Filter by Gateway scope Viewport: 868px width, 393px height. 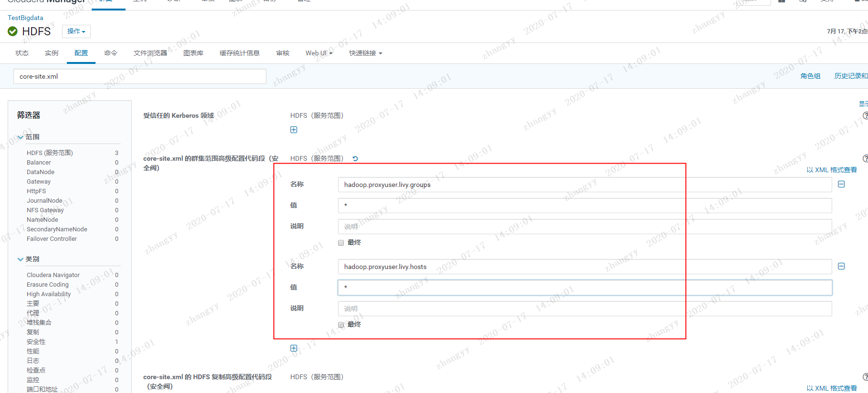click(x=39, y=182)
